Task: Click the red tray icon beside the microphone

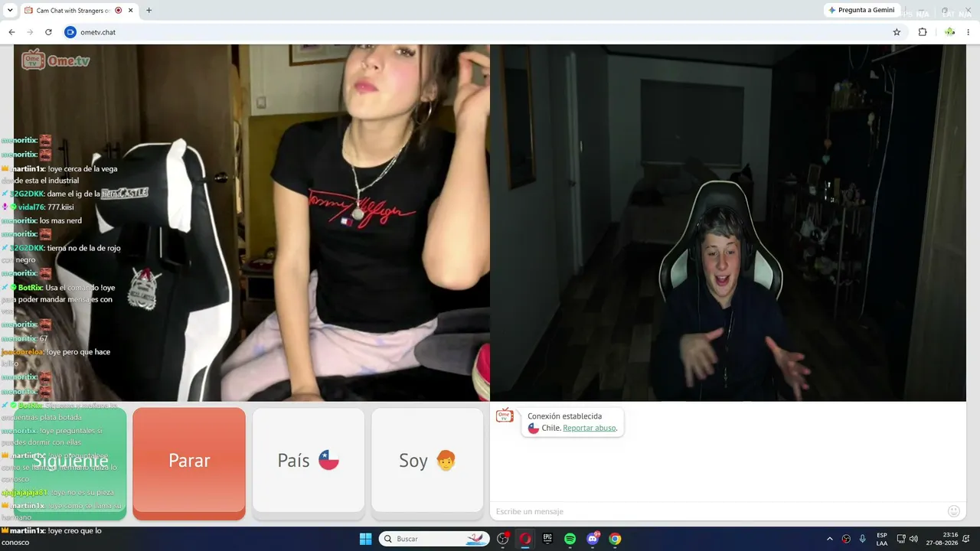Action: 846,539
